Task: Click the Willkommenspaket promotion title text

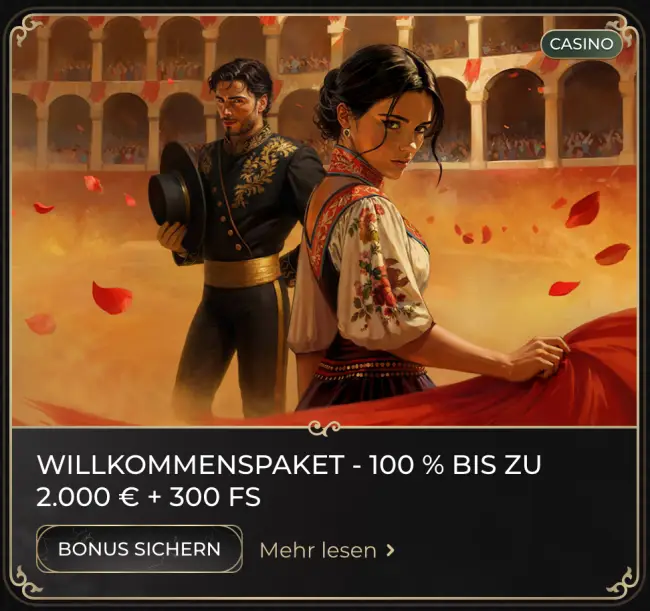Action: tap(289, 480)
